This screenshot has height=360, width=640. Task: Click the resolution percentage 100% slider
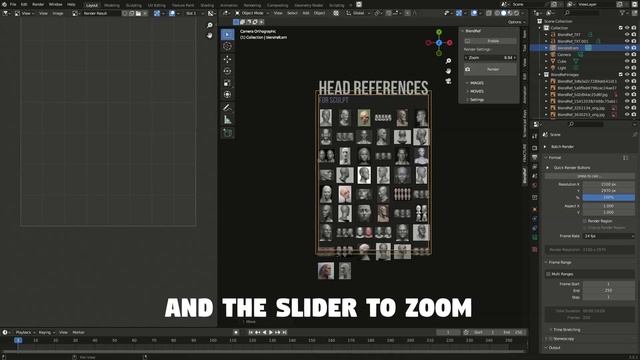click(609, 198)
